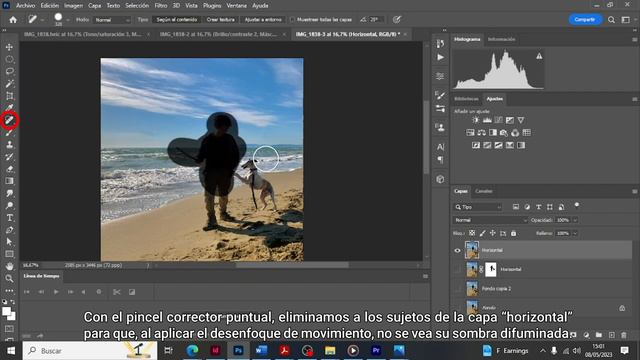Select the Zoom tool in toolbar
Screen dimensions: 640x360
pos(9,278)
